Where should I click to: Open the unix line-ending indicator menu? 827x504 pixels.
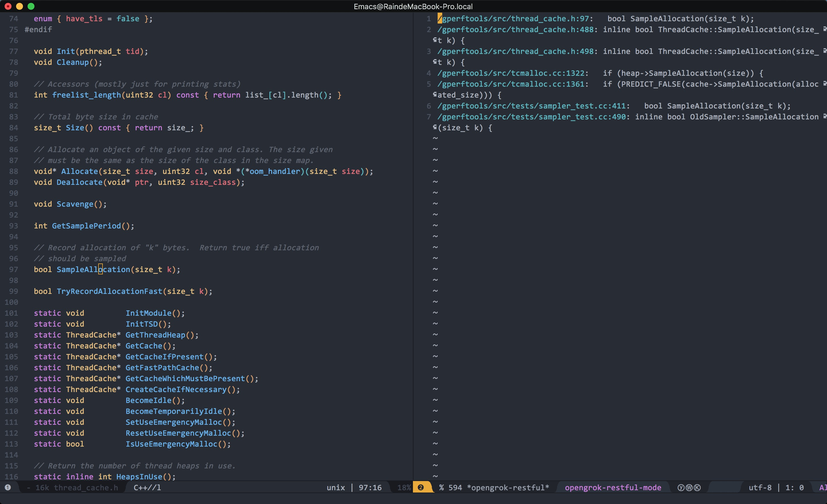click(335, 488)
